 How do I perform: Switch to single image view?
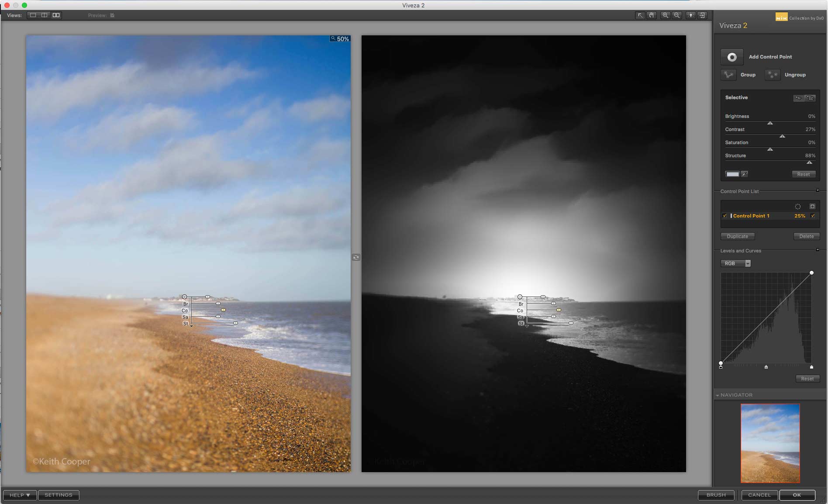point(33,15)
